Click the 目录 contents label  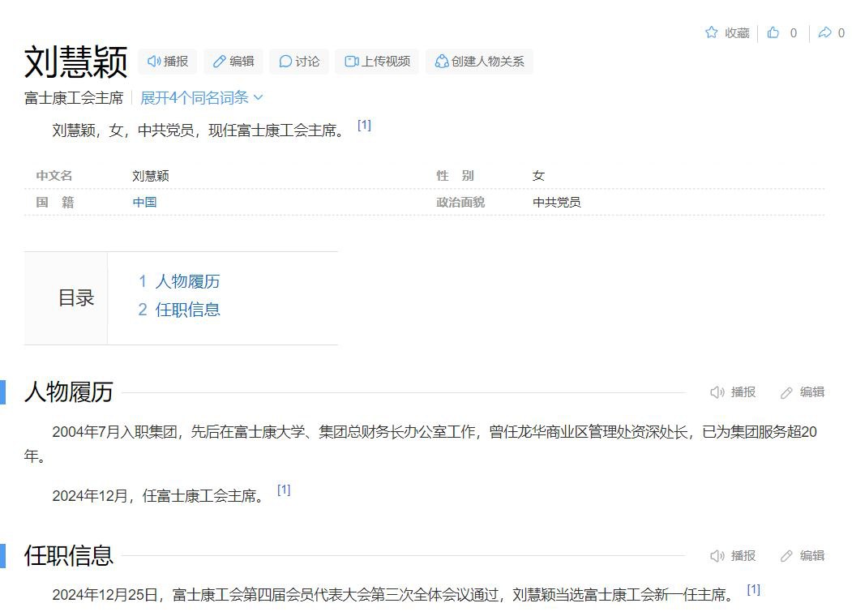coord(76,298)
